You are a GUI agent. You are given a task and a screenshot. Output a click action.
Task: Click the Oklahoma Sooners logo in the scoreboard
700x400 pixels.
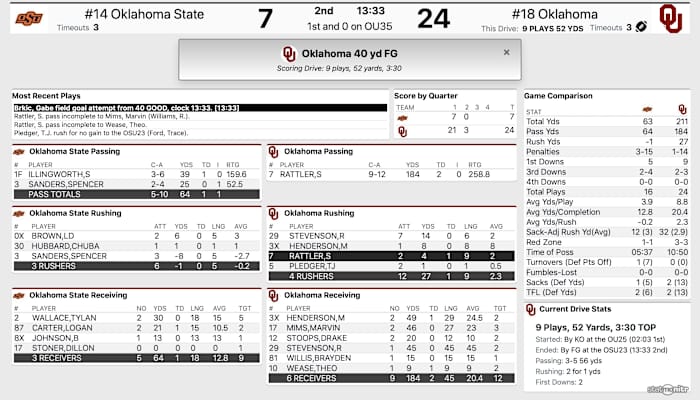(x=669, y=18)
